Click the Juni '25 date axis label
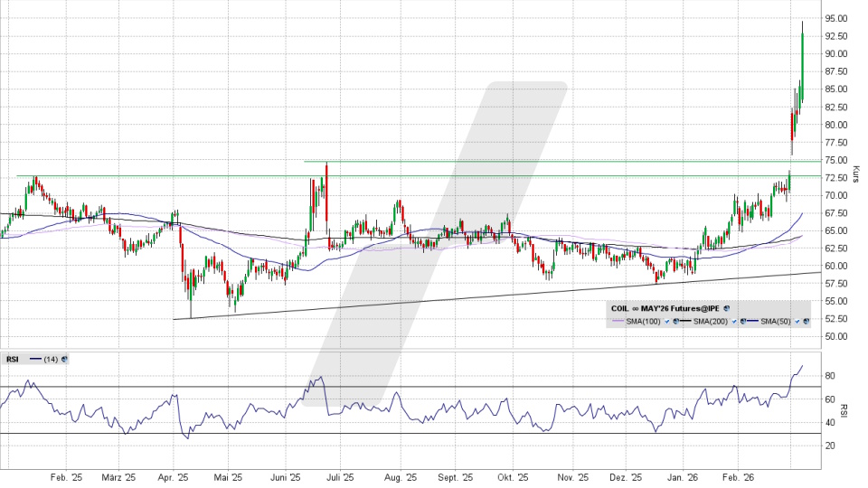 coord(285,477)
